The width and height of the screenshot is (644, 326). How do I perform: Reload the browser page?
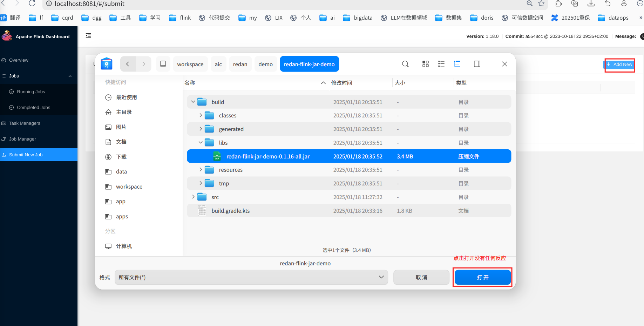pos(32,4)
